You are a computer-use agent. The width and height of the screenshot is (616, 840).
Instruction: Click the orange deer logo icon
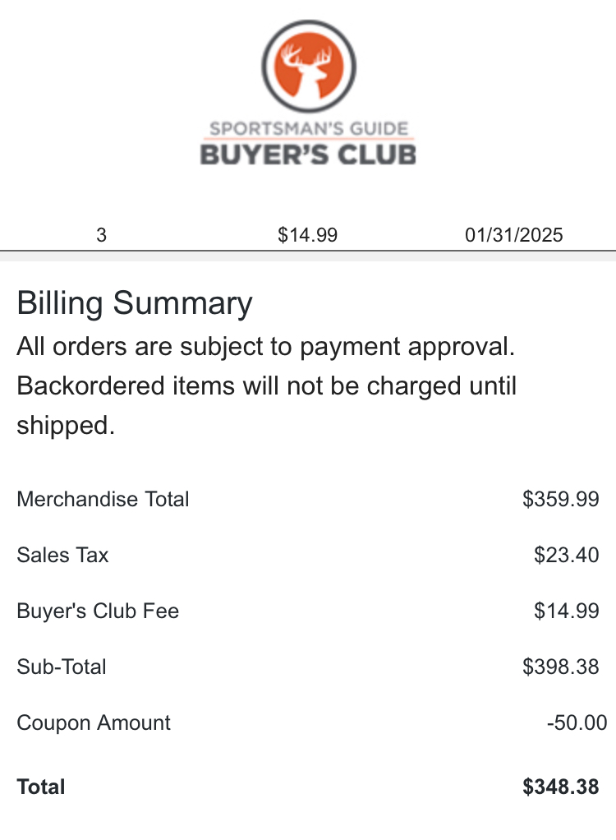coord(309,67)
